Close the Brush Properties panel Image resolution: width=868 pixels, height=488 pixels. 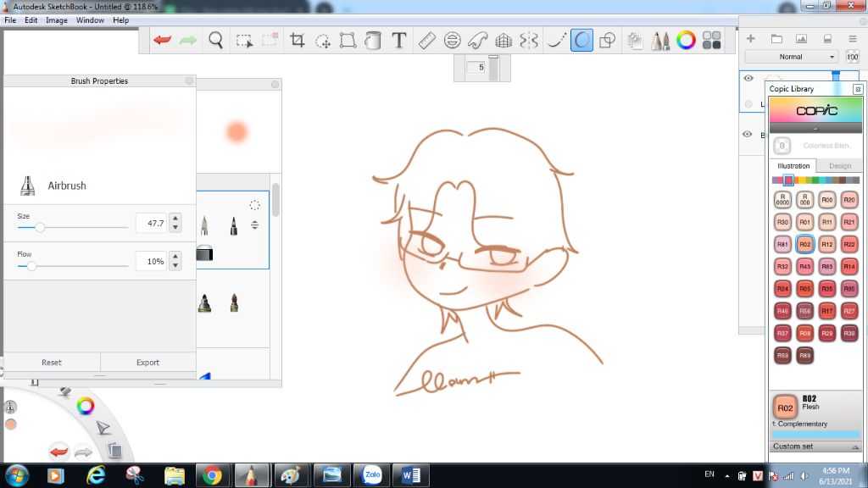(189, 80)
